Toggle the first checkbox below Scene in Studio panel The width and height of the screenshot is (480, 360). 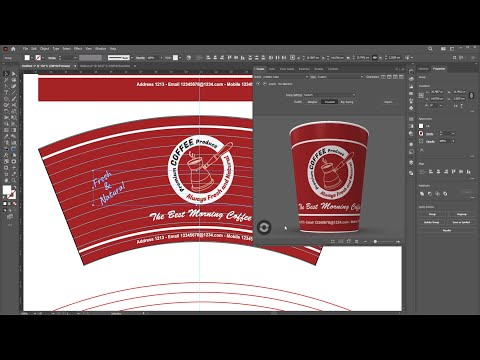coord(258,84)
